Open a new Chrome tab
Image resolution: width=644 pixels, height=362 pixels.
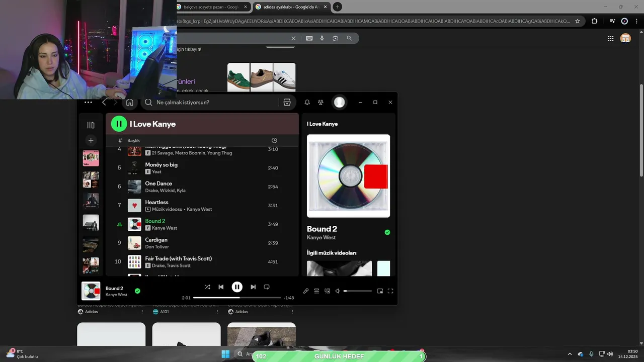point(337,7)
